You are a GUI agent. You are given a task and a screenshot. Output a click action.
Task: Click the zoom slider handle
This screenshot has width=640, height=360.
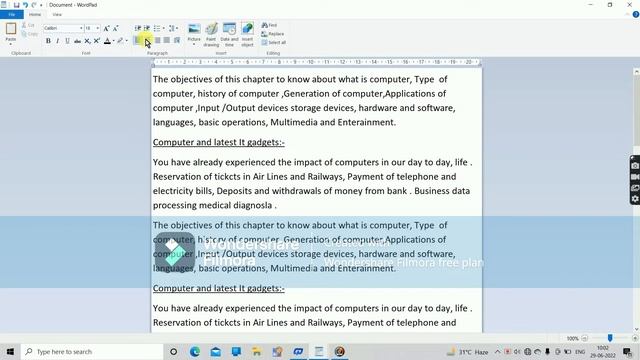(610, 338)
